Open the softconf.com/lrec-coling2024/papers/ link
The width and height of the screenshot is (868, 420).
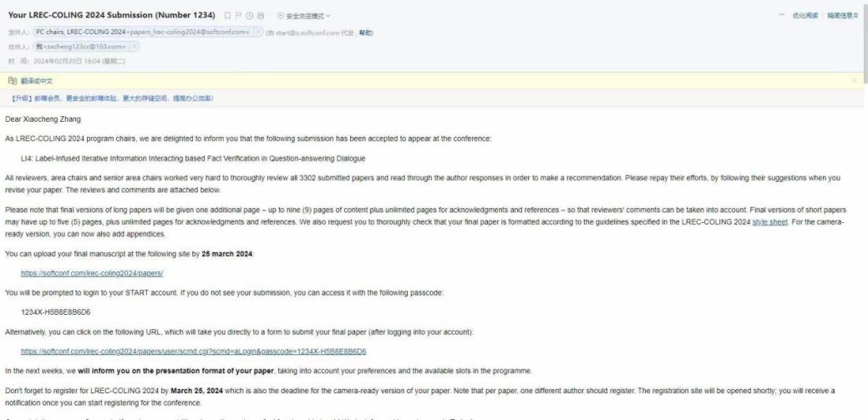(92, 273)
